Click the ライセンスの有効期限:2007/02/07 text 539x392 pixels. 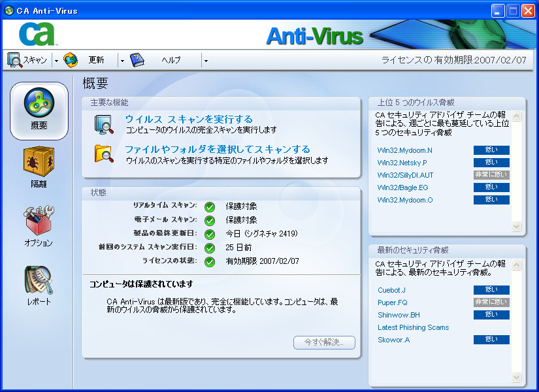454,60
